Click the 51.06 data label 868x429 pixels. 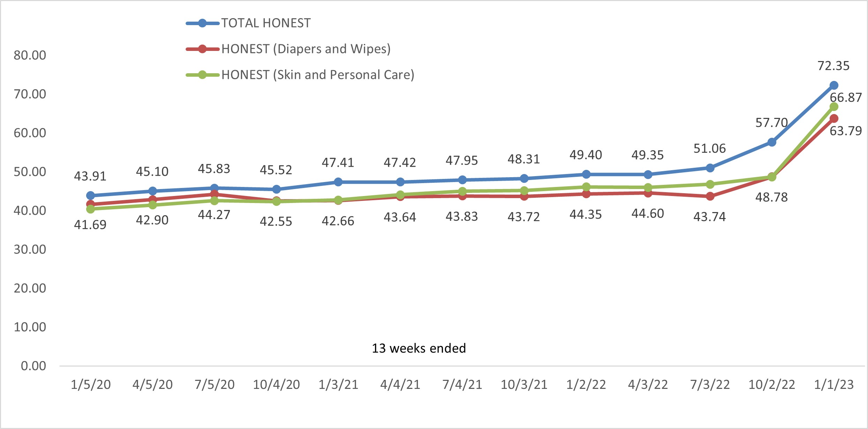click(x=710, y=149)
